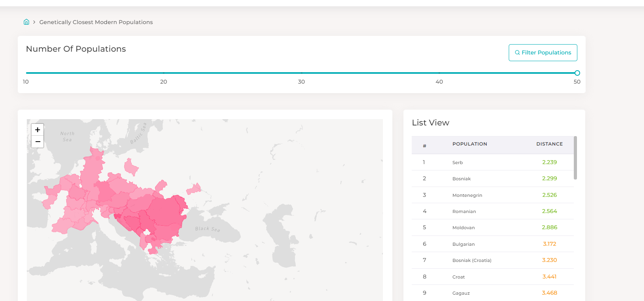Select the Gagauz population row
The image size is (644, 301).
[493, 293]
